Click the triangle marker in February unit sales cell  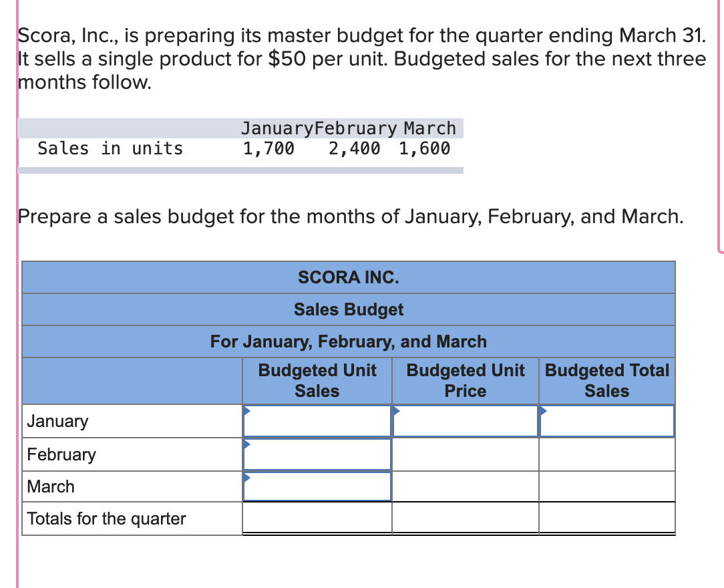pyautogui.click(x=247, y=443)
